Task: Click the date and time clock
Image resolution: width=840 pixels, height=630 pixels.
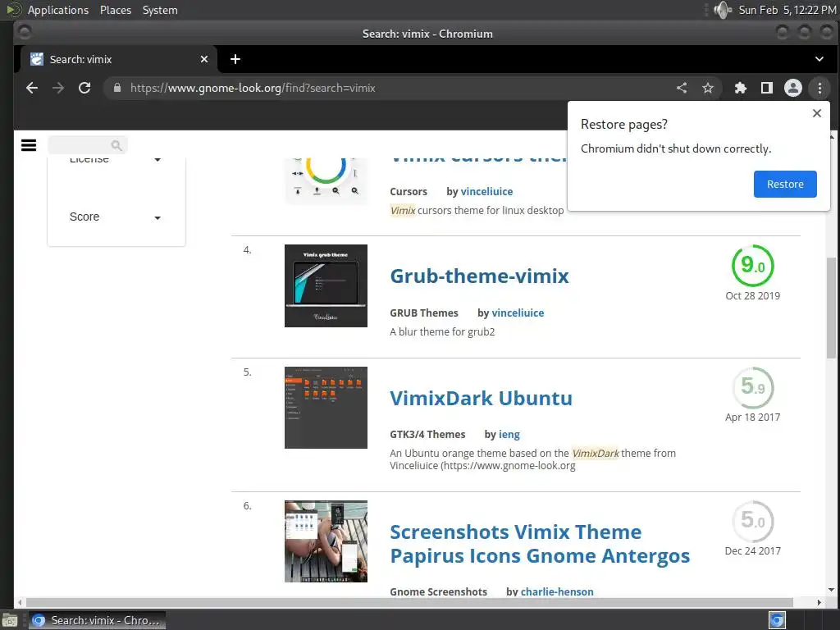Action: [x=787, y=10]
